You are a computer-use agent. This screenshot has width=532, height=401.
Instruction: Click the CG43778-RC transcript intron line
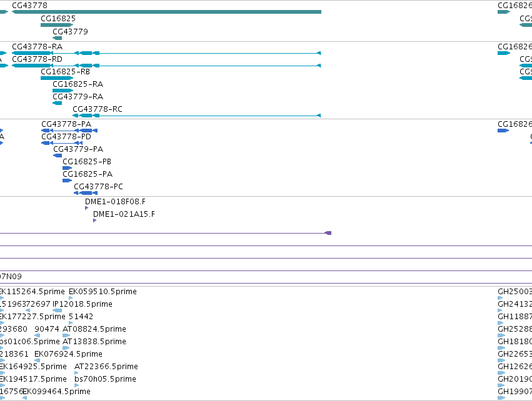pos(208,116)
